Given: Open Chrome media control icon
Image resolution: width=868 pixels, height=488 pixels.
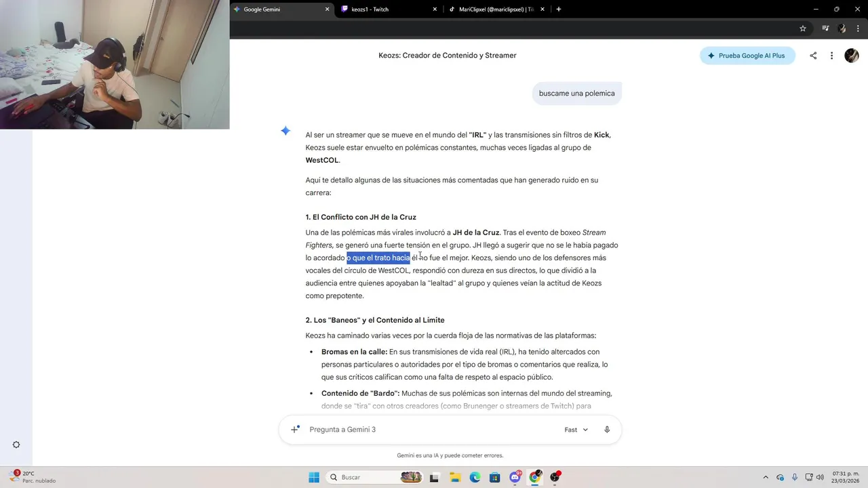Looking at the screenshot, I should 825,28.
